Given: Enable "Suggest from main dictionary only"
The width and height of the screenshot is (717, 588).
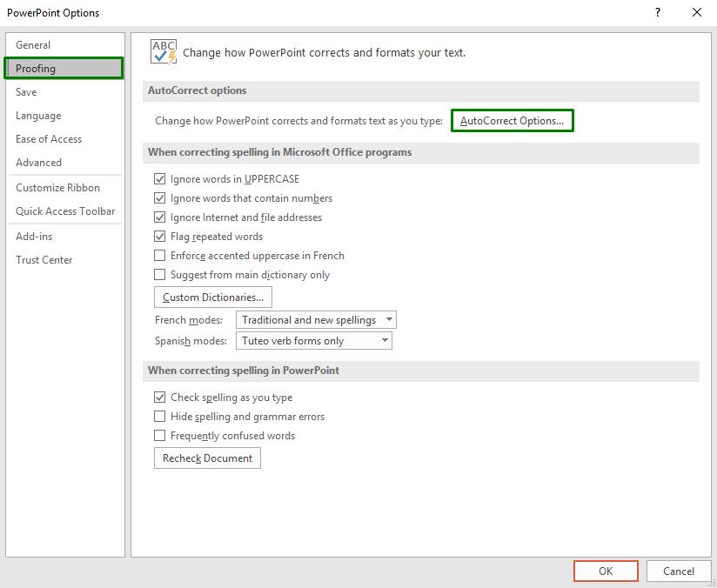Looking at the screenshot, I should tap(159, 274).
